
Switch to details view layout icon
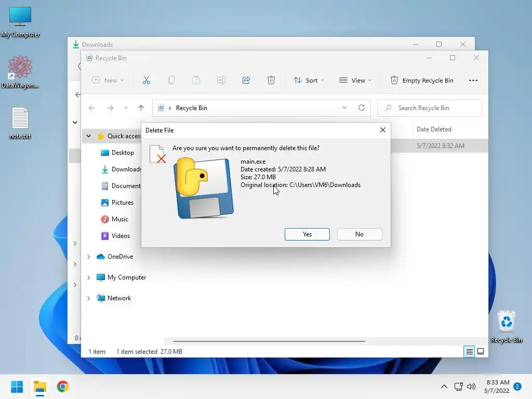[x=469, y=352]
